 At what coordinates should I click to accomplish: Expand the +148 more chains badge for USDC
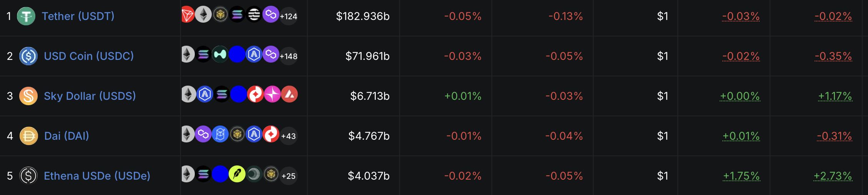coord(289,56)
